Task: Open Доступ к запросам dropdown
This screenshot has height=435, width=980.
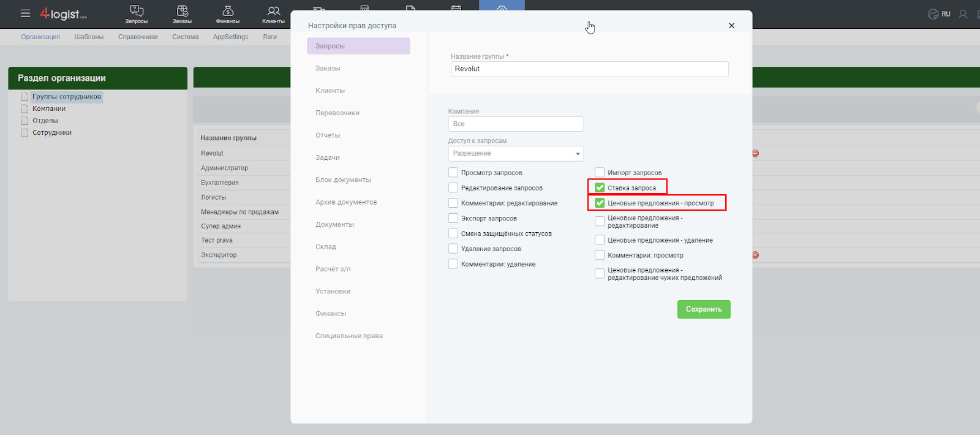Action: pos(516,154)
